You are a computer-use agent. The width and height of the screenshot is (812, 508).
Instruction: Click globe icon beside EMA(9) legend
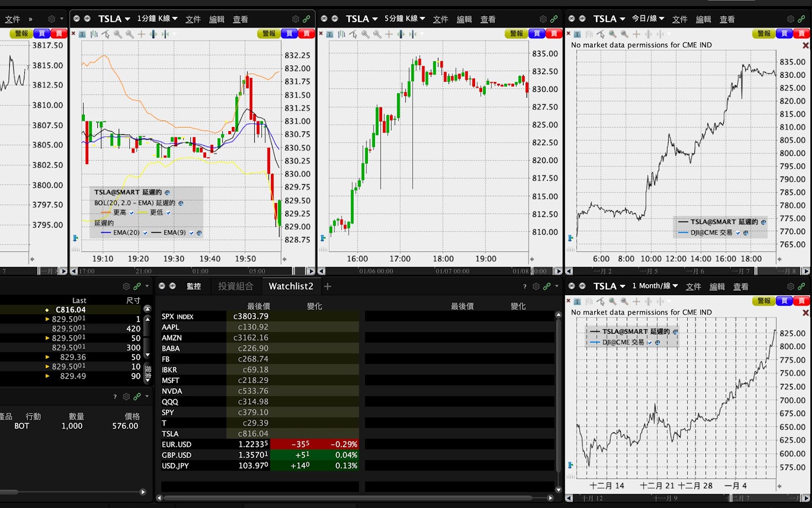click(x=199, y=233)
